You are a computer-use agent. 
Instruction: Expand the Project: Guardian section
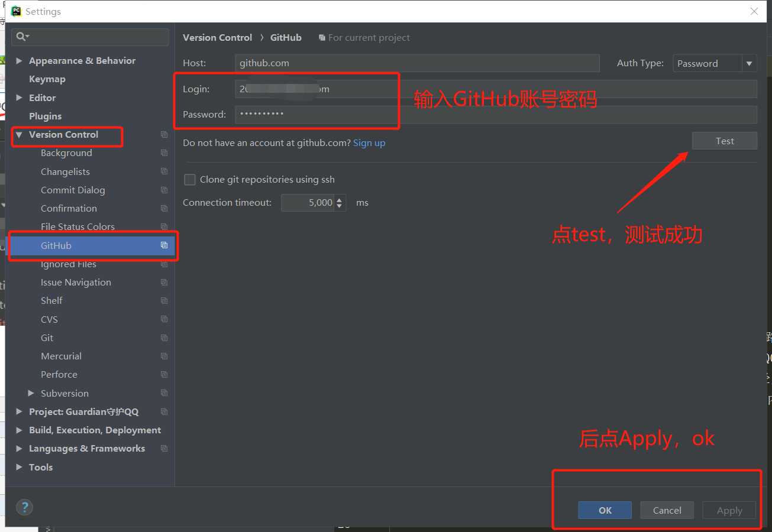pyautogui.click(x=19, y=412)
